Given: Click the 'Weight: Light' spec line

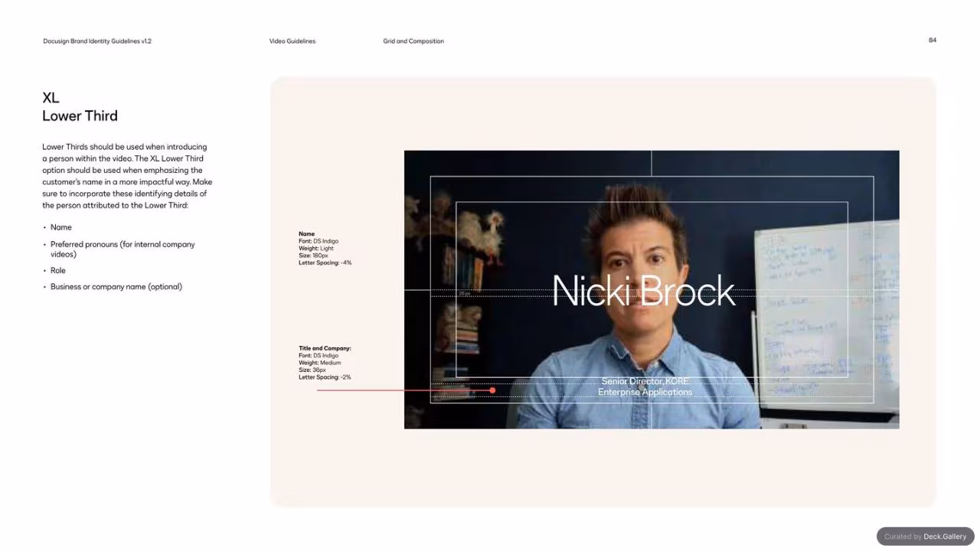Looking at the screenshot, I should tap(316, 249).
